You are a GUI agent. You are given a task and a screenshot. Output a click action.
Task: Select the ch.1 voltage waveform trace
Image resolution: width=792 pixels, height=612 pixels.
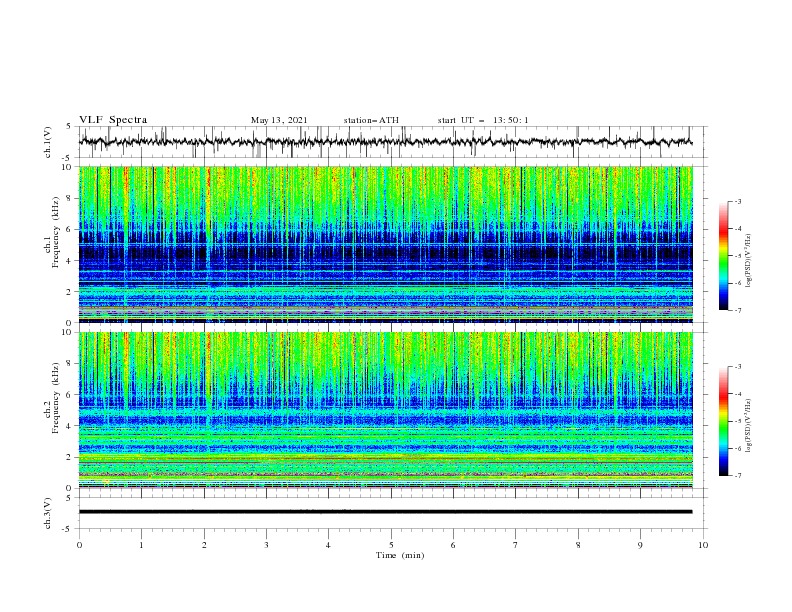click(385, 142)
